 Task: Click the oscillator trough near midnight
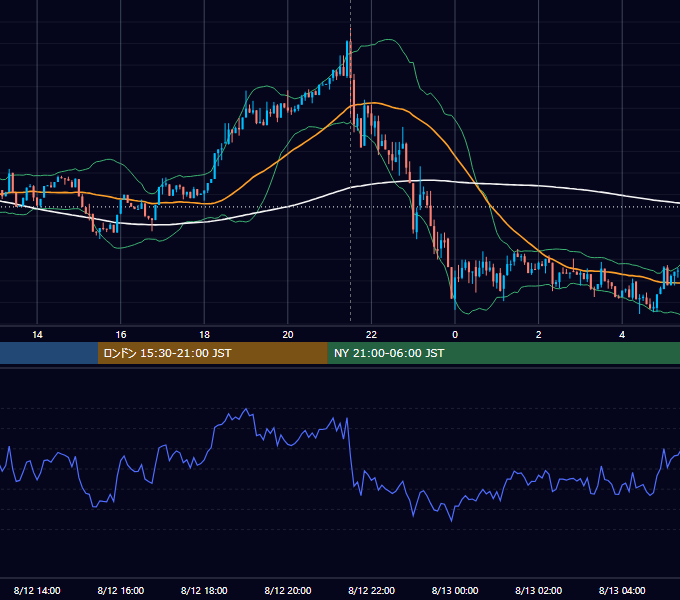click(451, 520)
